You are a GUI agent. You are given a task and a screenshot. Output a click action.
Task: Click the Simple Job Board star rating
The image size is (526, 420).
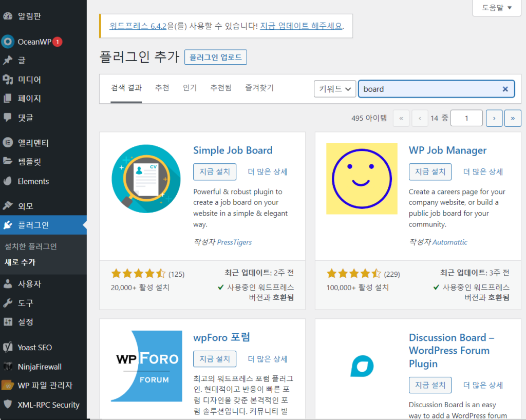click(x=138, y=274)
